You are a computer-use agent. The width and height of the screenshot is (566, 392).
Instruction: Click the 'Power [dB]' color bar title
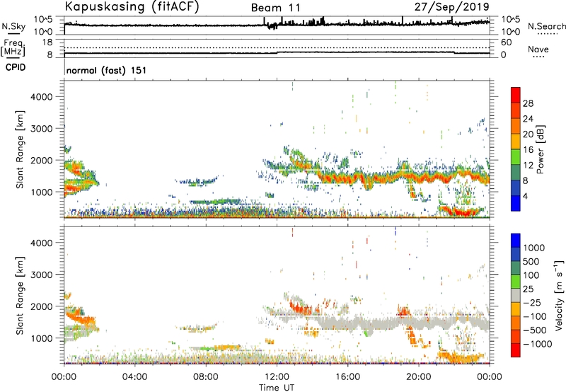[x=540, y=149]
